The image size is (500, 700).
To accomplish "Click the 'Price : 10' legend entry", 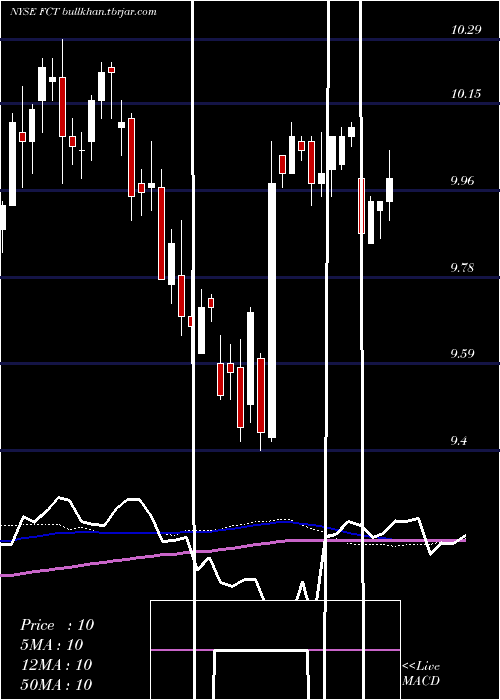I will pos(57,625).
